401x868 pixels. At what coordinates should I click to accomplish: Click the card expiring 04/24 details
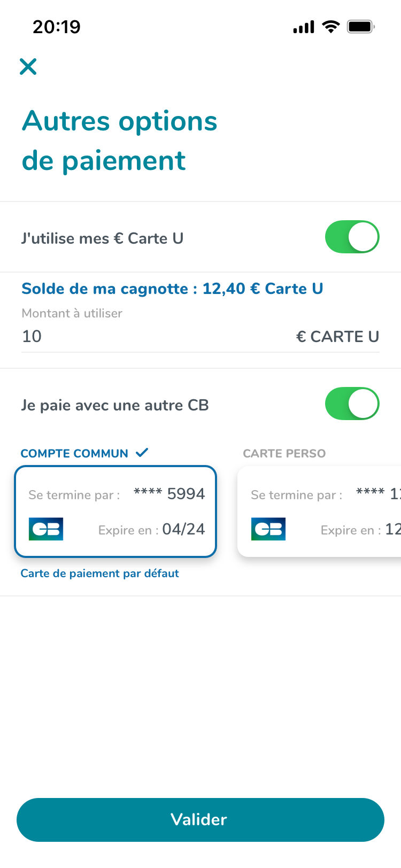pos(152,529)
